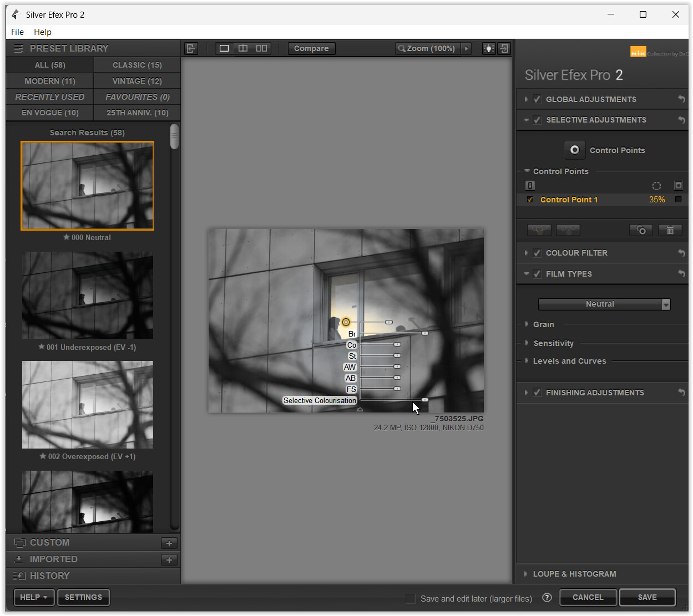
Task: Select the Vintage (12) preset tab
Action: 137,81
